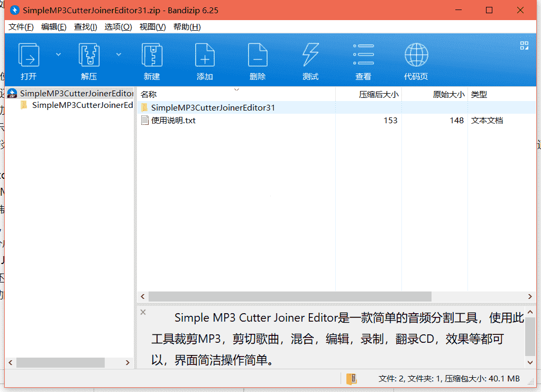Click the toolbar layout grid icon
Viewport: 541px width, 392px height.
click(x=524, y=45)
